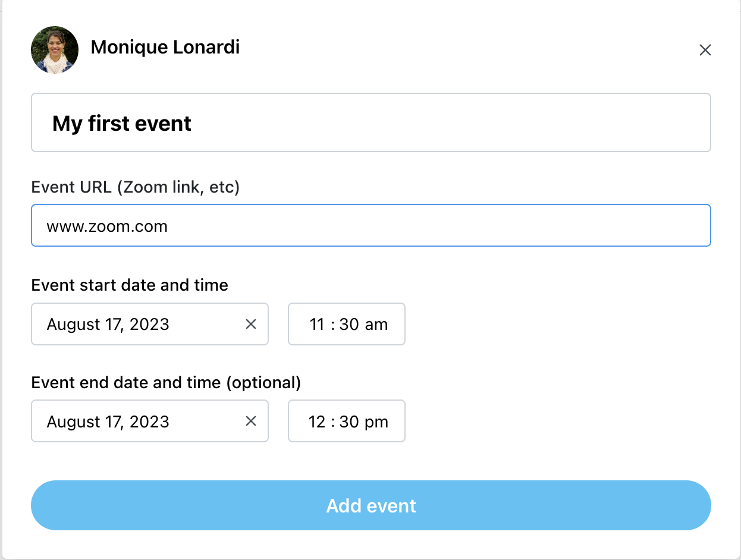
Task: Select the hour 11 in start time
Action: 317,324
